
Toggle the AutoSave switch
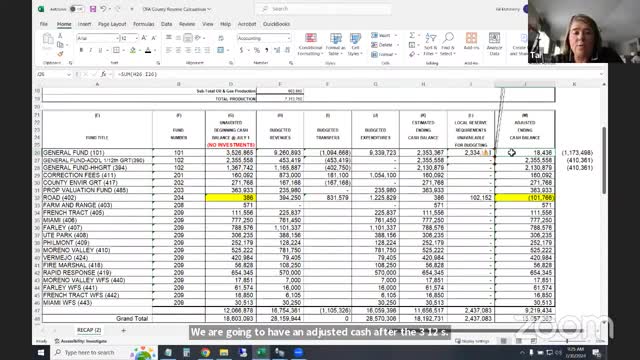(76, 9)
